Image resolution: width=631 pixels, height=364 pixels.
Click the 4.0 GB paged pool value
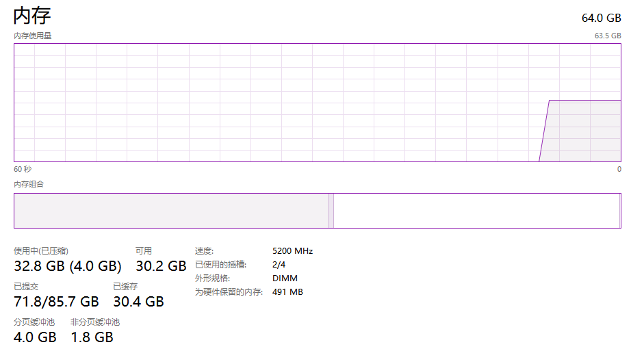(x=35, y=337)
